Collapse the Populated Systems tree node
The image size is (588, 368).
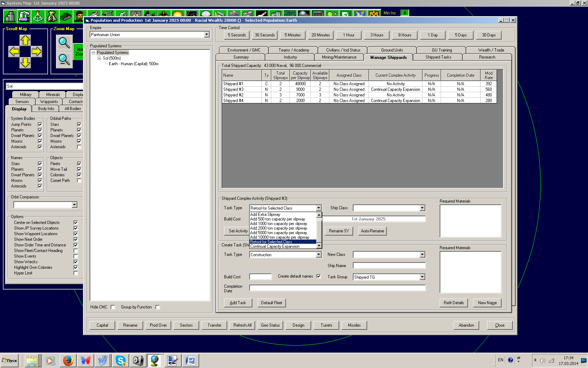click(x=93, y=53)
